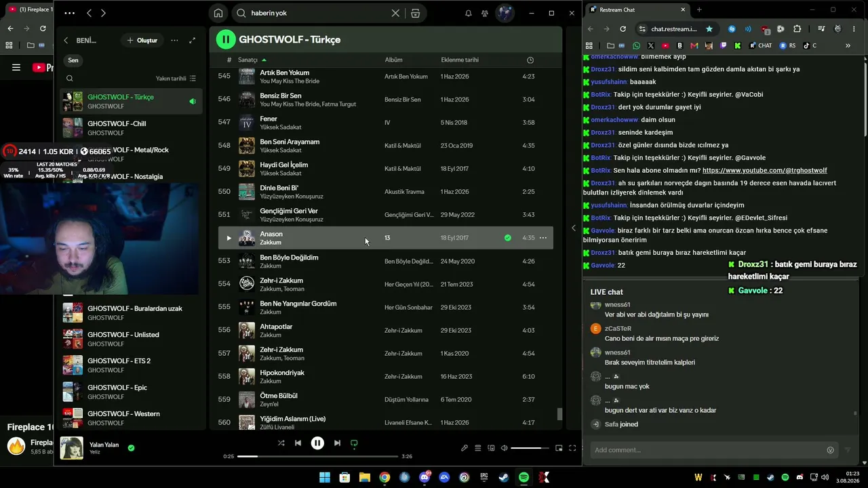Expand the right sidebar arrow in Spotify
Screen dimensions: 868x488
[x=574, y=228]
